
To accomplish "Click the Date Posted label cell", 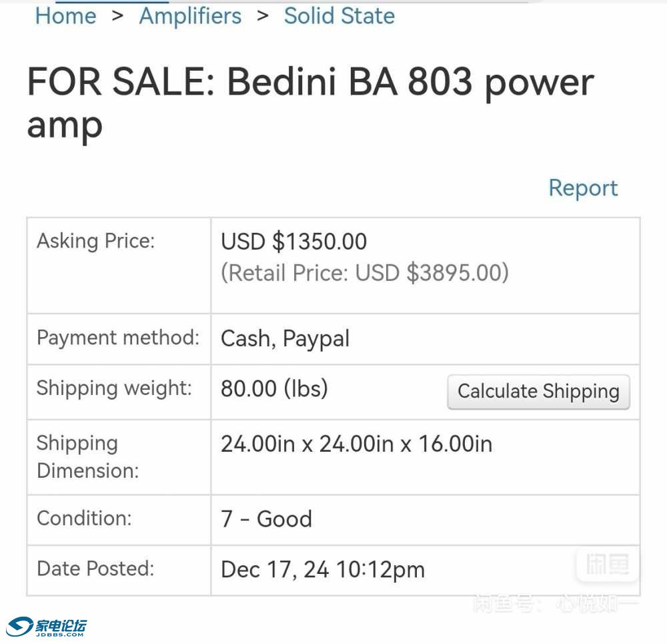I will (119, 571).
